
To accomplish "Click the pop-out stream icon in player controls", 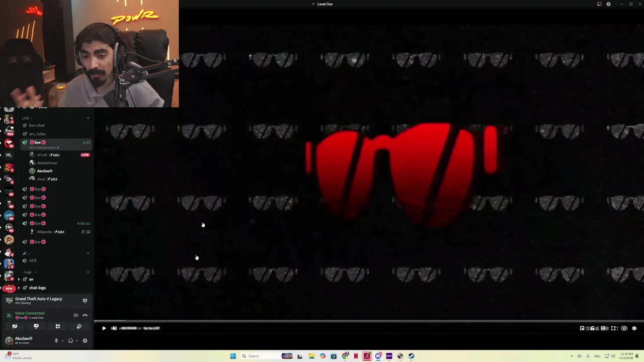I will pos(582,328).
